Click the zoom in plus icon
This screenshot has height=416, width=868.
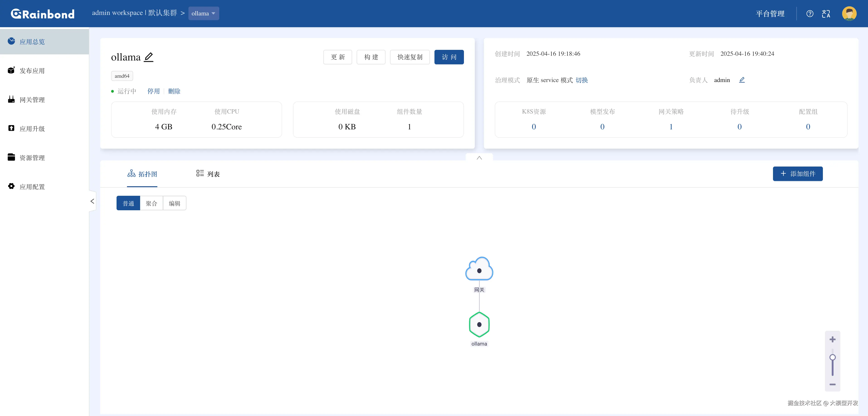pyautogui.click(x=832, y=339)
